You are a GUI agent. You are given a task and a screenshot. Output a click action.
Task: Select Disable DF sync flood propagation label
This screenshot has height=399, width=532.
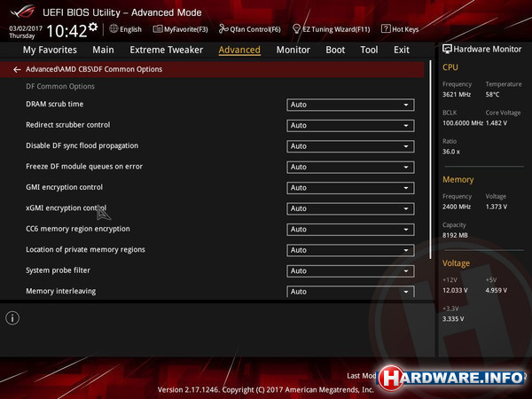[x=82, y=145]
